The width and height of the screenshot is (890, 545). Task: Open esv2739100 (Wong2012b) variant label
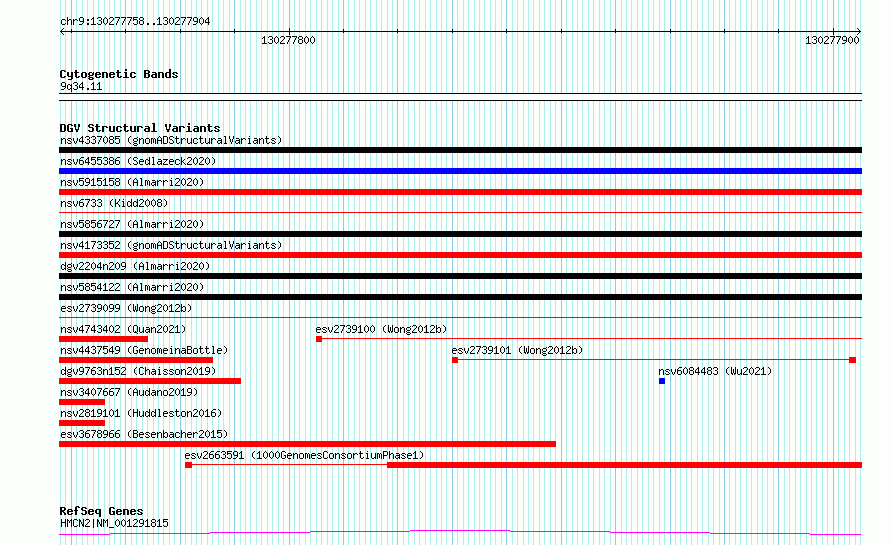pos(381,329)
